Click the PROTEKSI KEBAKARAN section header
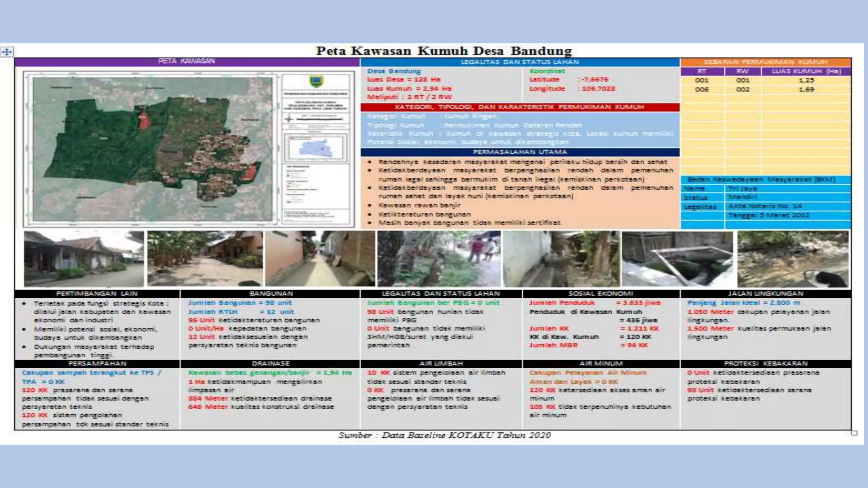The height and width of the screenshot is (488, 868). click(765, 363)
